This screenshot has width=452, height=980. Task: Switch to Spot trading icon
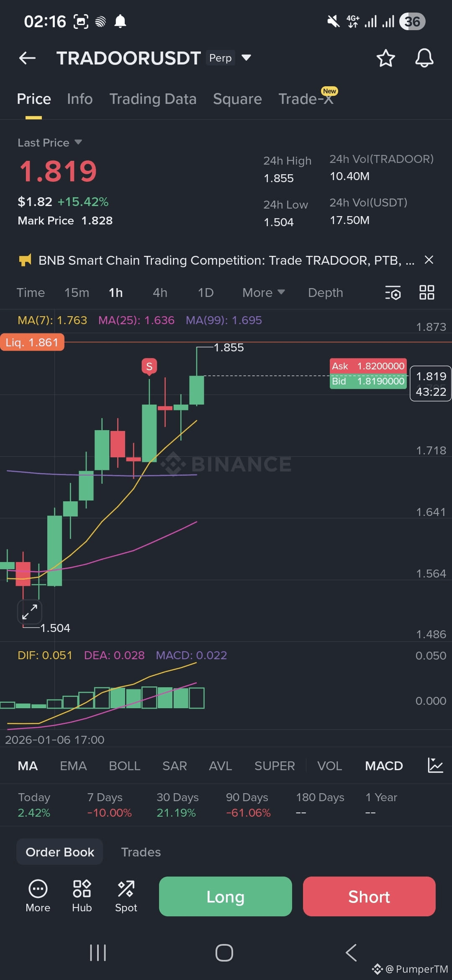point(126,896)
